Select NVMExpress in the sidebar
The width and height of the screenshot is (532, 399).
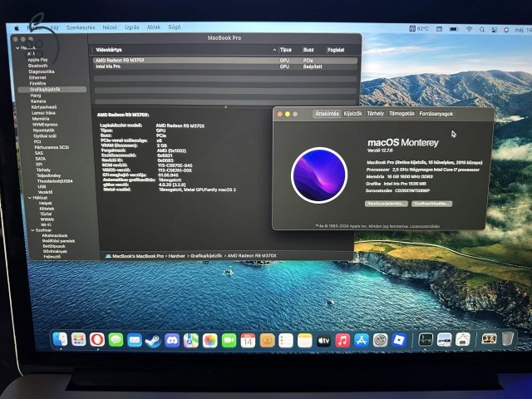pyautogui.click(x=45, y=125)
